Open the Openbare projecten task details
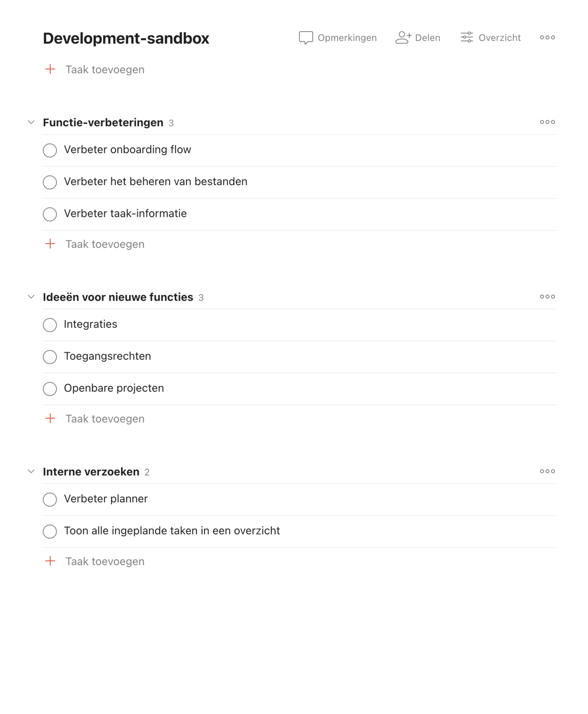This screenshot has width=588, height=714. [114, 388]
